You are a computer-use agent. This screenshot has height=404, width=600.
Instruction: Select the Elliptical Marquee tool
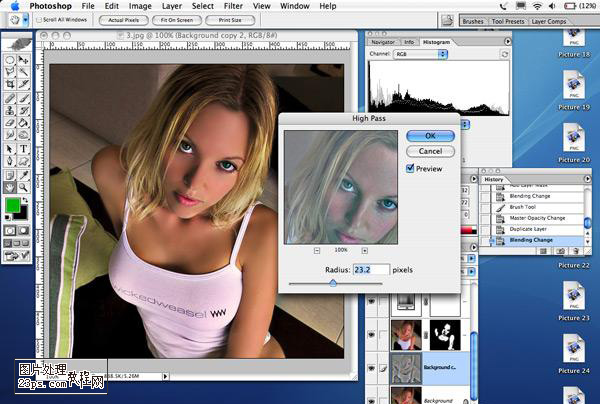pyautogui.click(x=10, y=60)
